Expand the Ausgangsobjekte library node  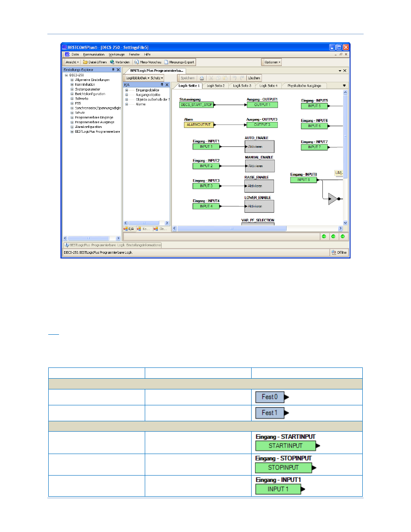click(127, 95)
